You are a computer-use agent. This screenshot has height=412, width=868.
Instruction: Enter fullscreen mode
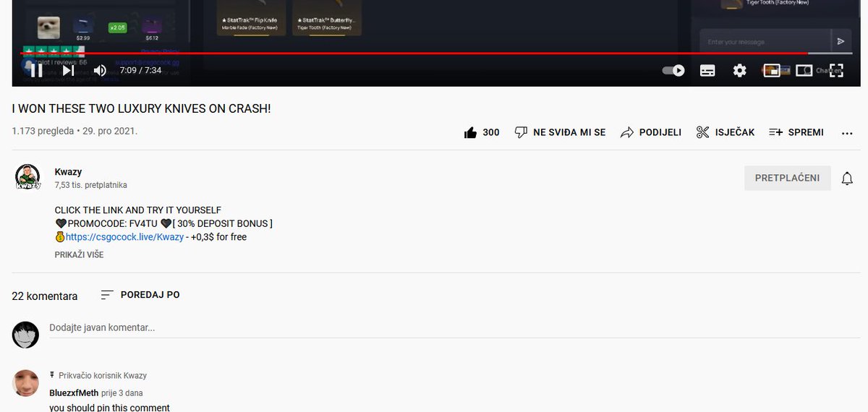pyautogui.click(x=836, y=70)
